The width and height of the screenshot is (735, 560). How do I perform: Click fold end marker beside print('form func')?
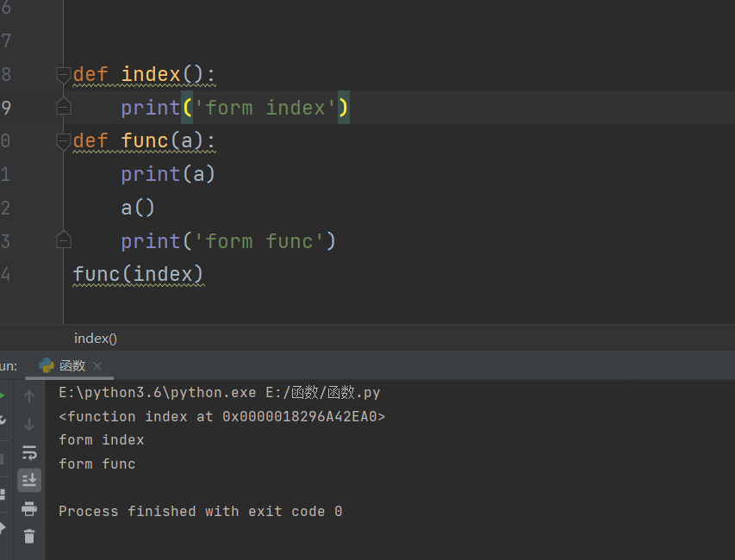pyautogui.click(x=63, y=240)
